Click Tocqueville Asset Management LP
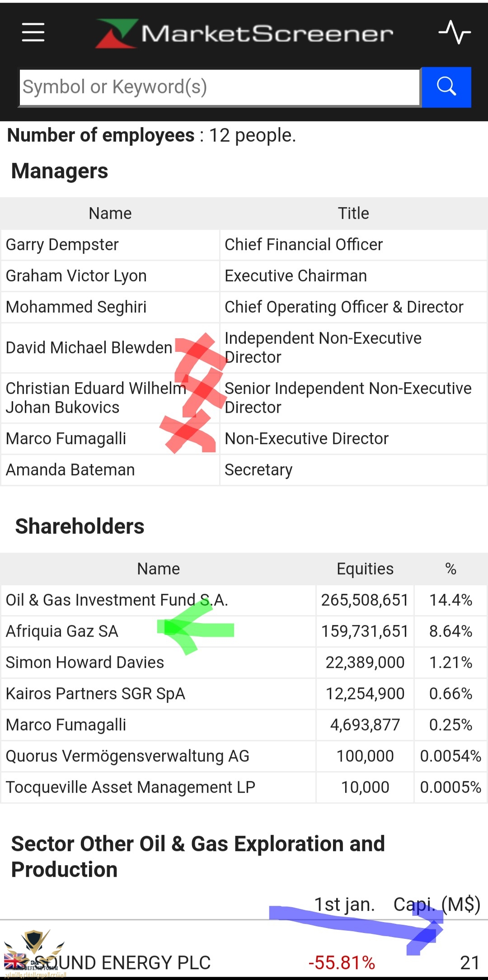Viewport: 488px width, 980px height. 131,787
